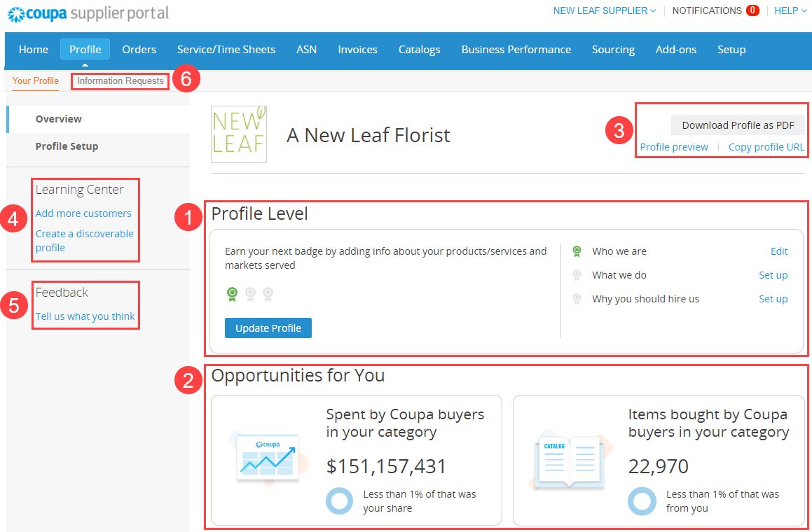Screen dimensions: 812x532
Task: Click the Coupa spend chart illustration
Action: tap(267, 458)
